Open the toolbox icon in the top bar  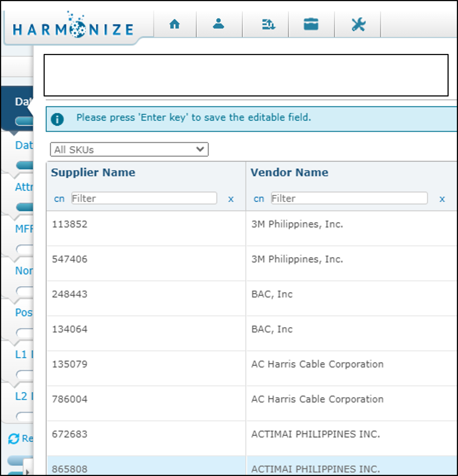point(311,24)
